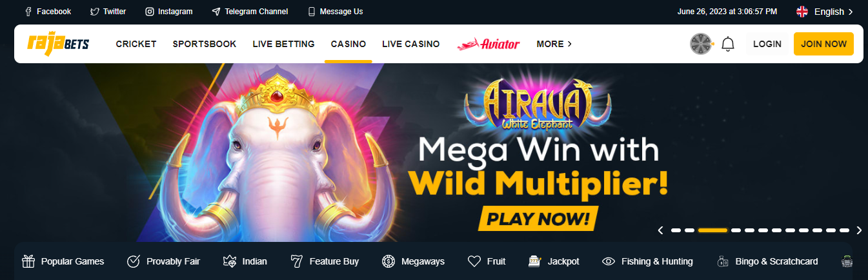Viewport: 868px width, 280px height.
Task: Expand the English language selector
Action: pyautogui.click(x=825, y=12)
